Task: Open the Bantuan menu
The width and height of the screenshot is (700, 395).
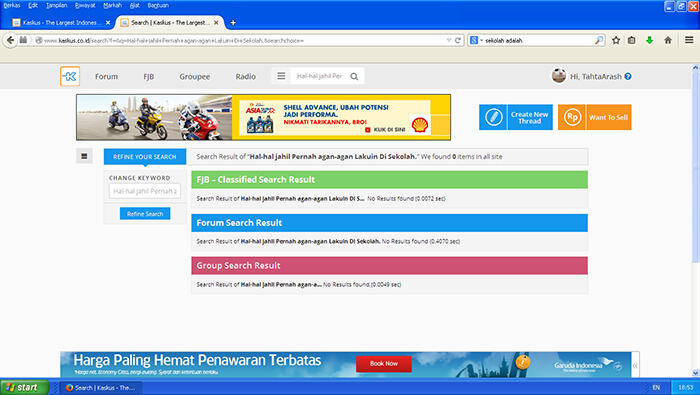Action: [158, 5]
